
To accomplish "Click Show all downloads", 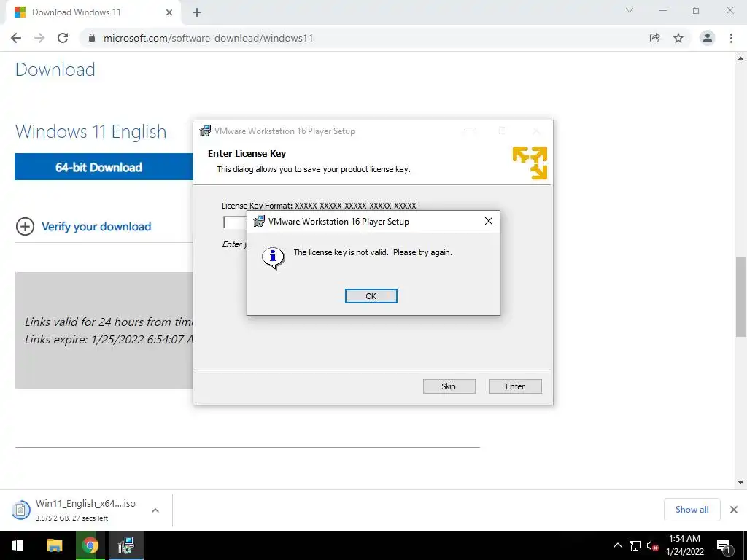I will (x=692, y=510).
